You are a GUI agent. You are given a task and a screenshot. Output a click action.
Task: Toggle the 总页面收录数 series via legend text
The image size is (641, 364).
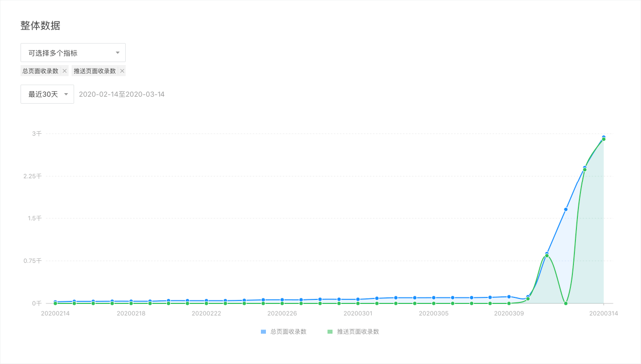click(x=288, y=331)
